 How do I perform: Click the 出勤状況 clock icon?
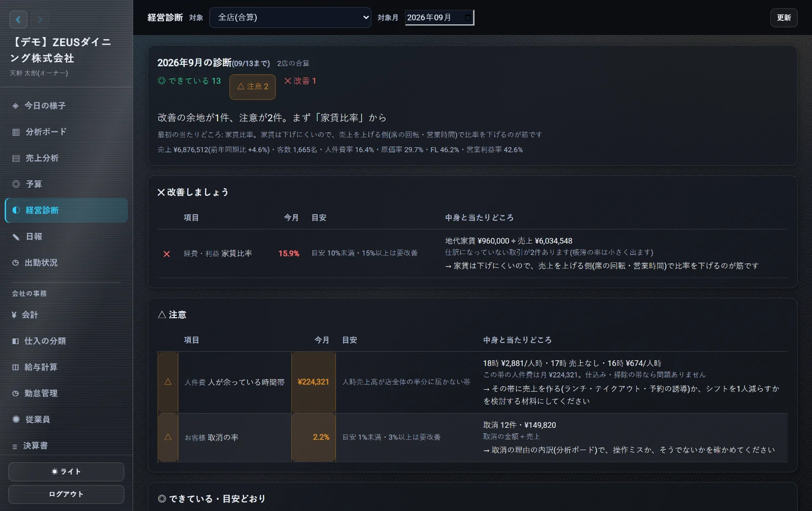15,263
